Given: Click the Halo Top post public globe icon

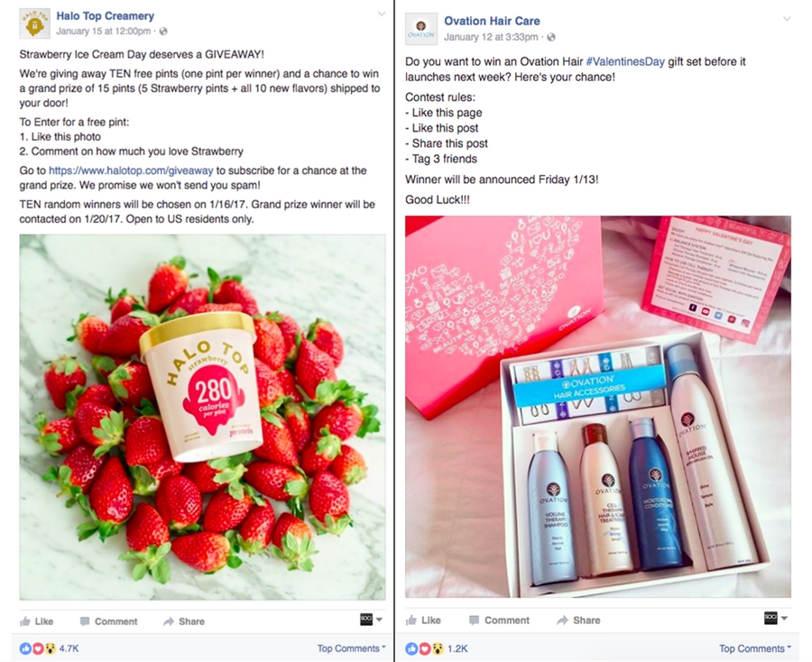Looking at the screenshot, I should pyautogui.click(x=163, y=32).
